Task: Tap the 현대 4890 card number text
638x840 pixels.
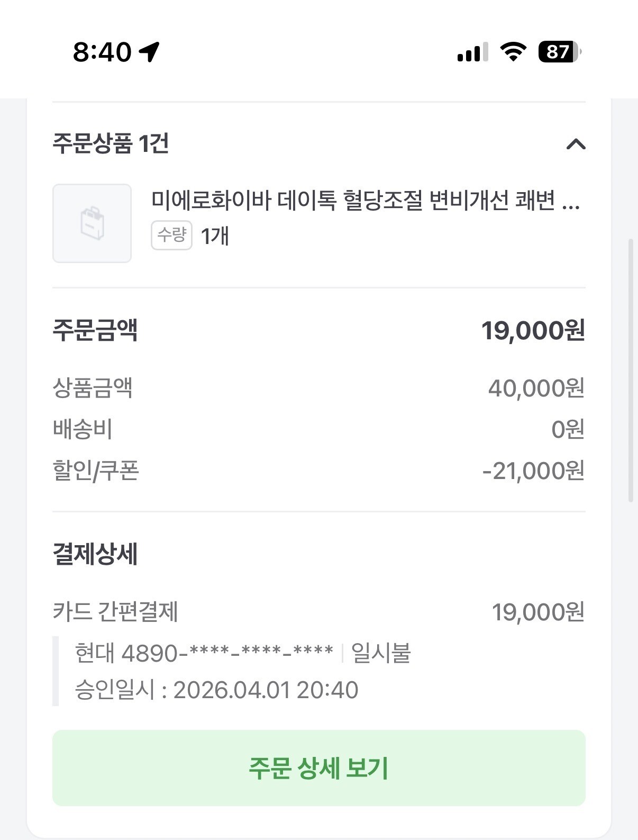Action: tap(204, 653)
